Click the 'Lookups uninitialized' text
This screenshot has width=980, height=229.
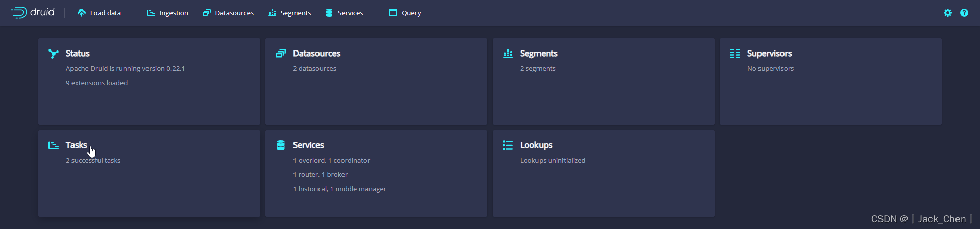point(553,160)
